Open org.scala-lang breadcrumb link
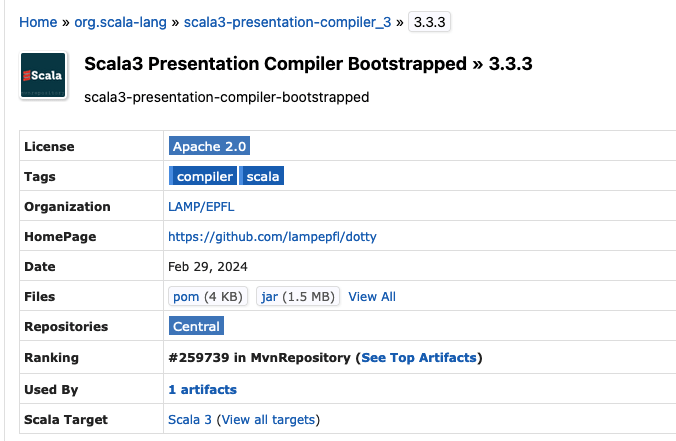 point(120,22)
